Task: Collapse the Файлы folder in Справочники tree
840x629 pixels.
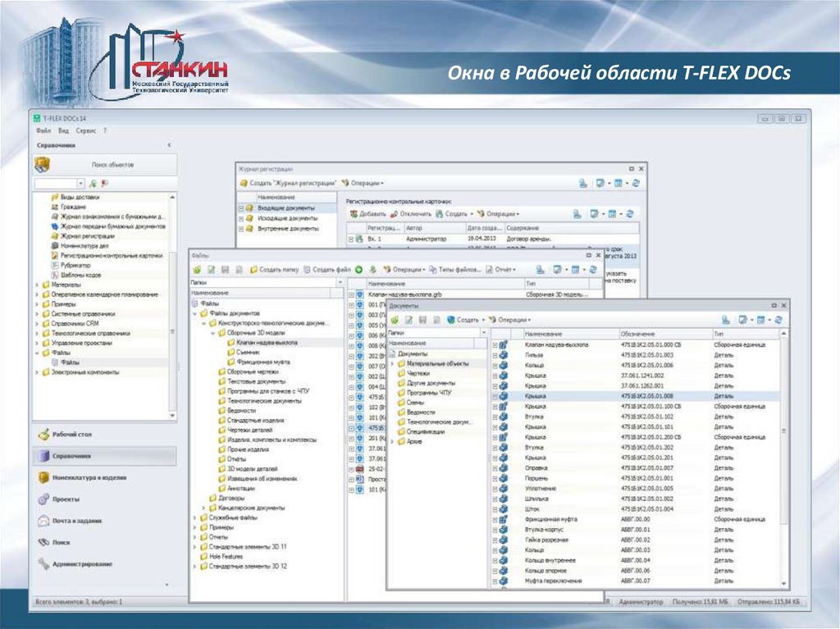Action: 37,353
